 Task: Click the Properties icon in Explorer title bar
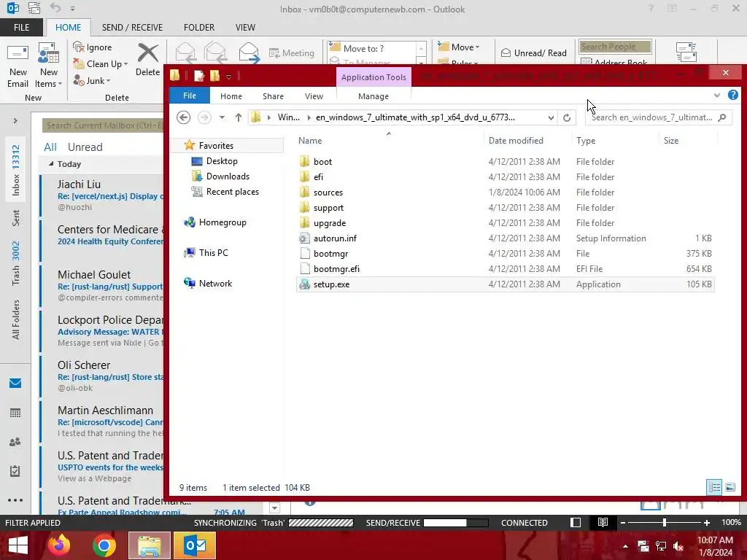199,75
